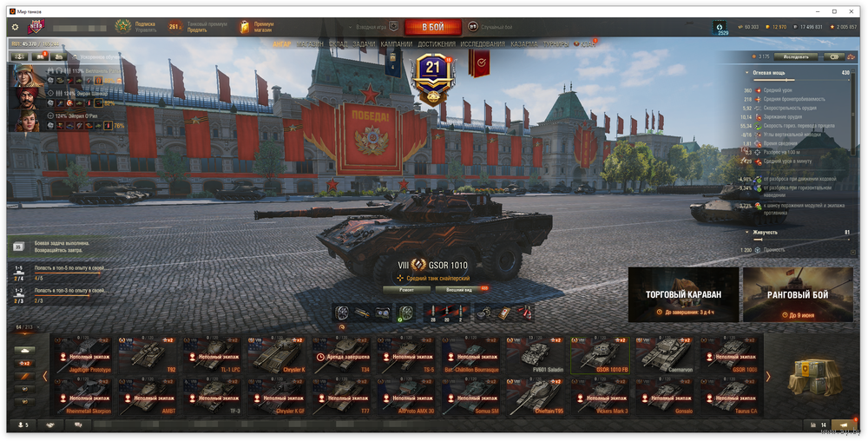Open the Премиум магазин shop bag icon

pyautogui.click(x=245, y=27)
